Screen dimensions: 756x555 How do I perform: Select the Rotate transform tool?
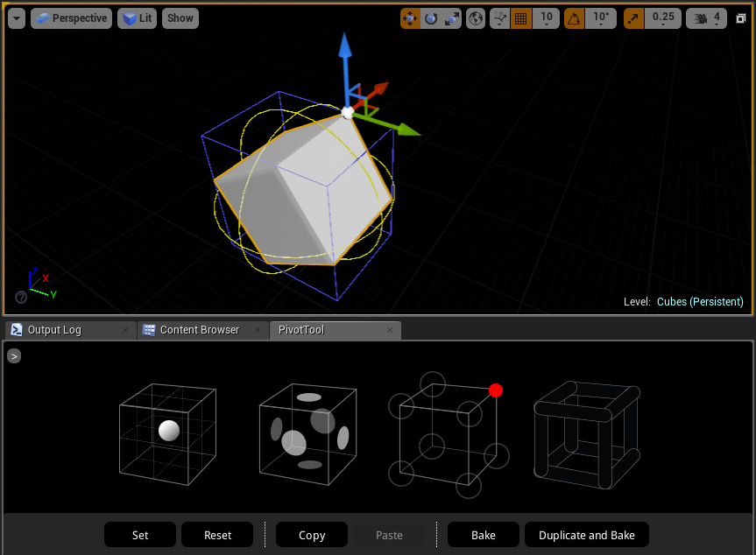(429, 18)
